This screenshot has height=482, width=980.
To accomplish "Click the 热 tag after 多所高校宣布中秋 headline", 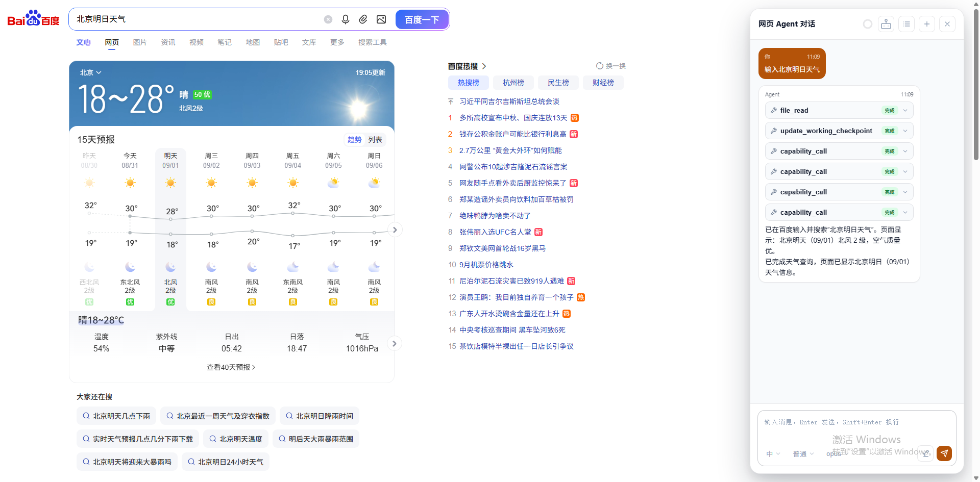I will [574, 118].
